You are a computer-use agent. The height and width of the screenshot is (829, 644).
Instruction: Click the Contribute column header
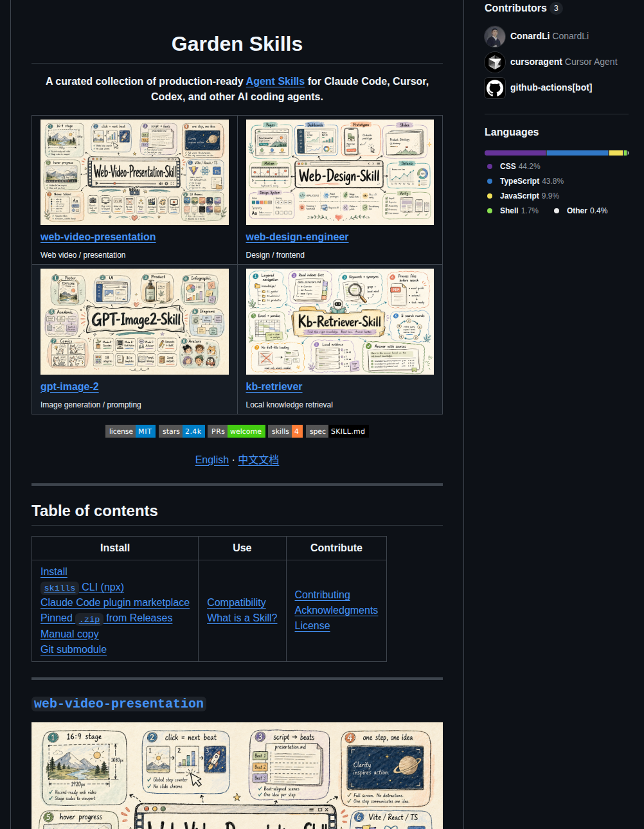[x=336, y=548]
